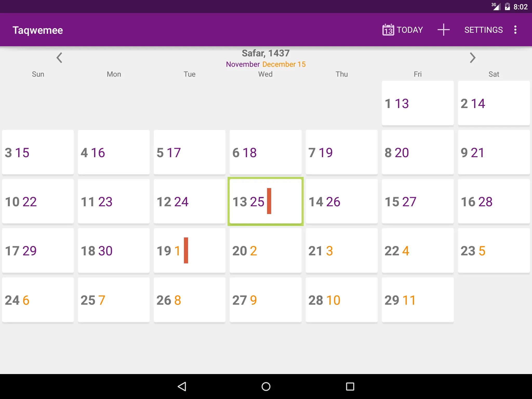
Task: Open the three-dot overflow menu
Action: point(515,30)
